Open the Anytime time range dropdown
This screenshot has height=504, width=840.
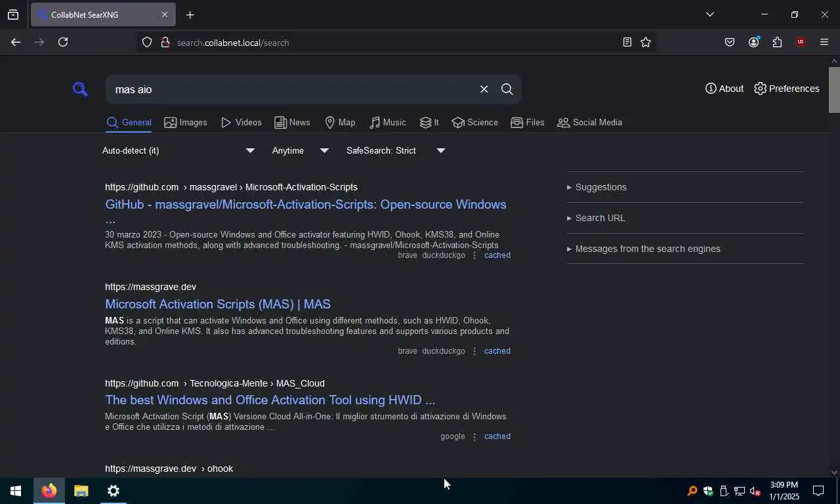300,151
